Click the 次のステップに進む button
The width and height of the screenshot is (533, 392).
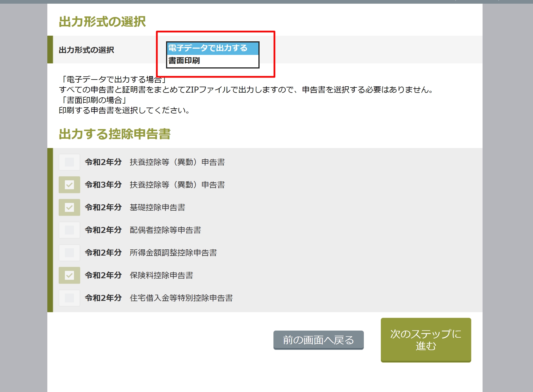coord(426,340)
